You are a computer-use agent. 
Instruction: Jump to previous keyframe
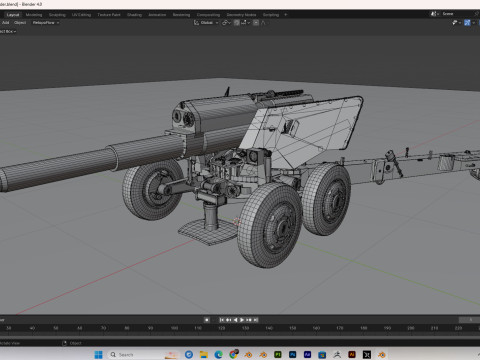click(x=229, y=320)
